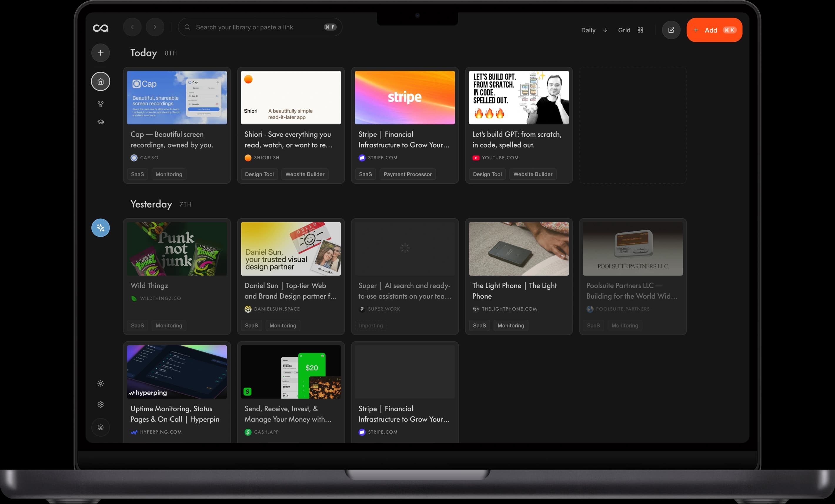The height and width of the screenshot is (504, 835).
Task: Click the edit pencil icon button
Action: pos(671,30)
